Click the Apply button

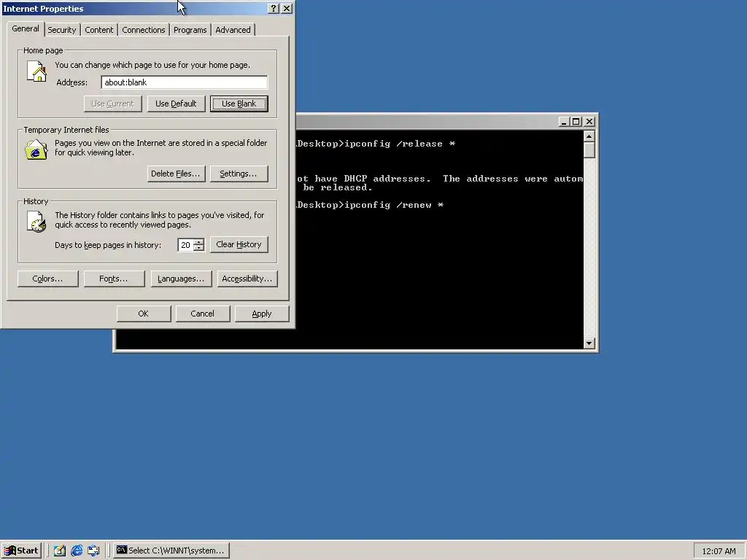(x=262, y=314)
